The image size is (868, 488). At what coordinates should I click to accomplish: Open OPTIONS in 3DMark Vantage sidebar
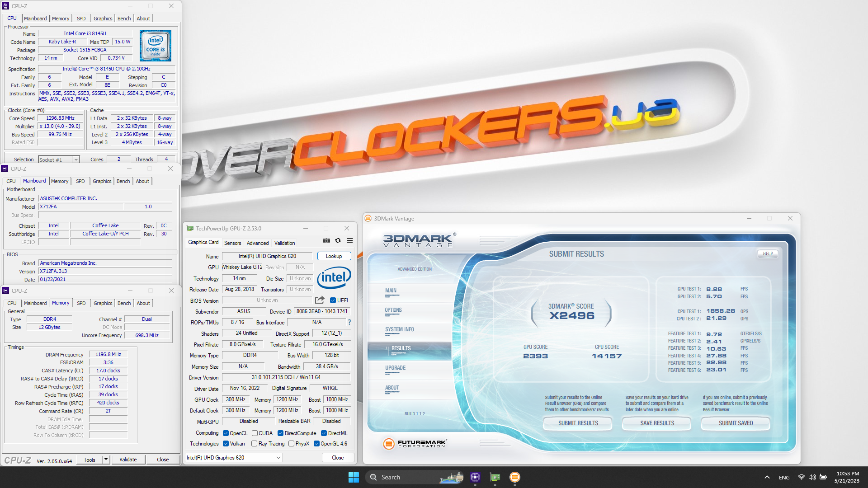coord(393,310)
